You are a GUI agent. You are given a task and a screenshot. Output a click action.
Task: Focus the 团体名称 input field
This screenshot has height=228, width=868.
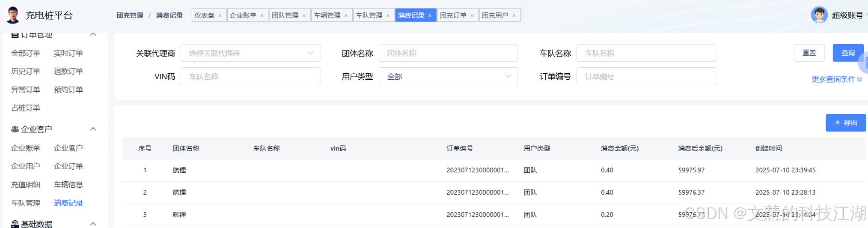[448, 53]
